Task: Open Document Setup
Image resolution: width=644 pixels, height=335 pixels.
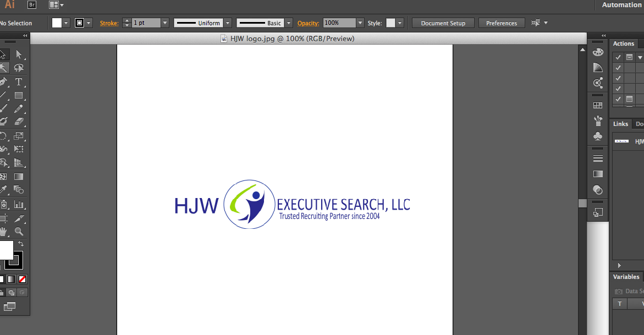Action: coord(443,23)
